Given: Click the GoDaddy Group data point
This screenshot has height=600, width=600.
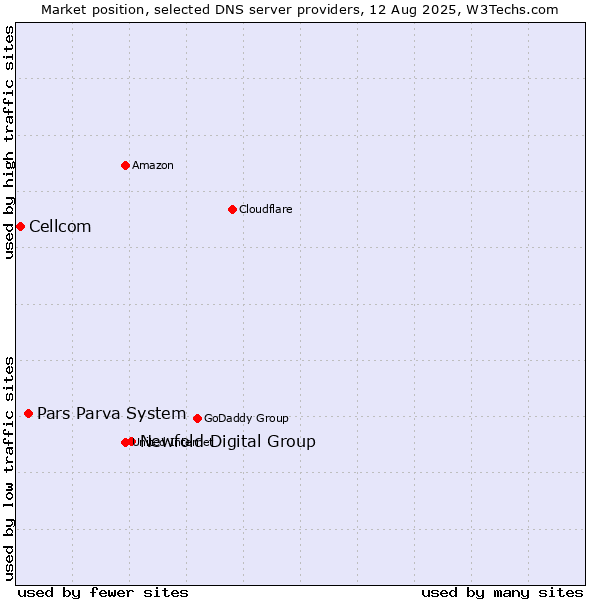Looking at the screenshot, I should tap(197, 418).
